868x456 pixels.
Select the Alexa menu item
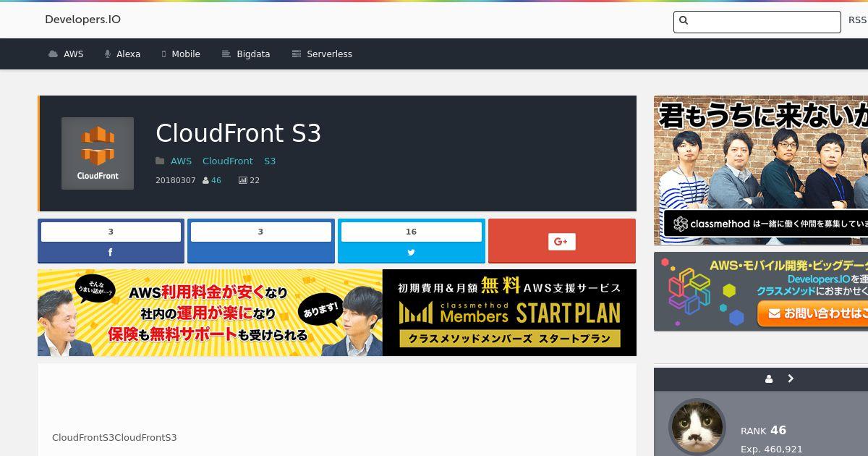click(122, 54)
